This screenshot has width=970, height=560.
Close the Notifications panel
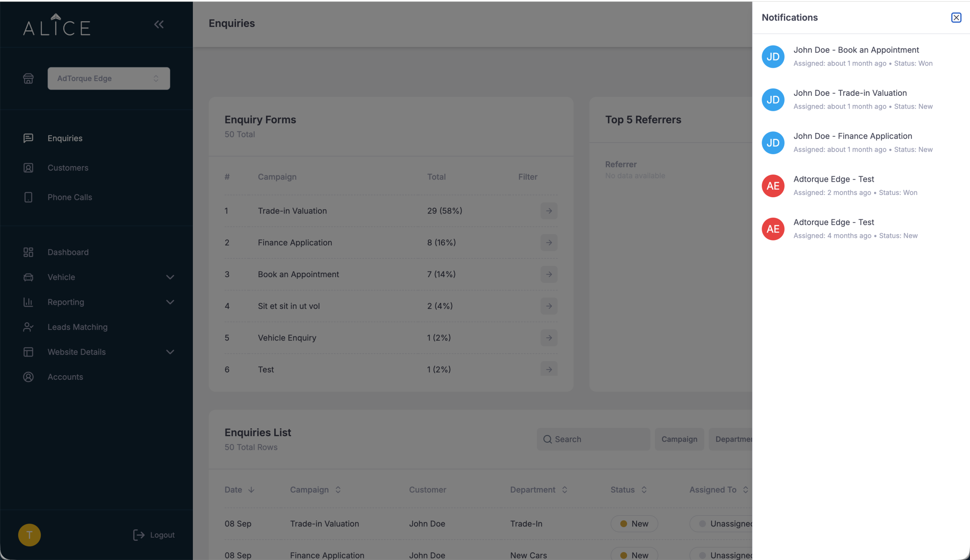coord(956,18)
